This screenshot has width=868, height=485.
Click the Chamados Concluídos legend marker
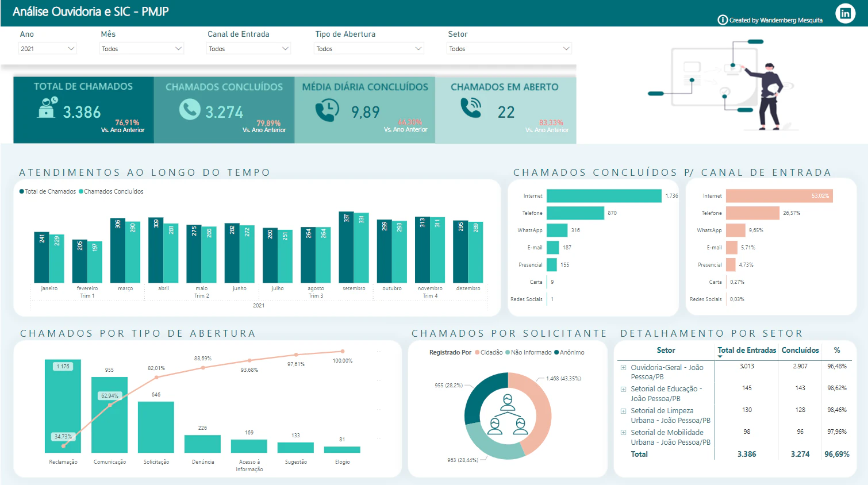click(81, 191)
